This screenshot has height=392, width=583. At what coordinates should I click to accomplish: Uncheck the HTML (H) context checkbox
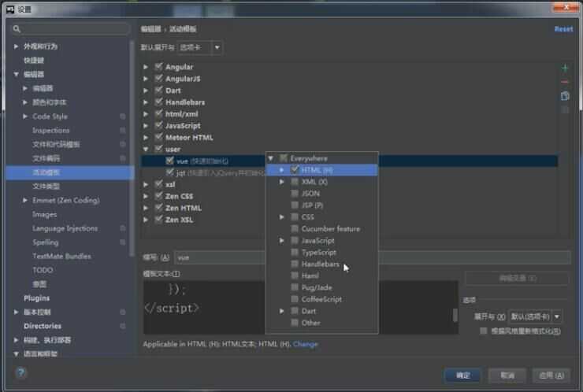(x=295, y=170)
